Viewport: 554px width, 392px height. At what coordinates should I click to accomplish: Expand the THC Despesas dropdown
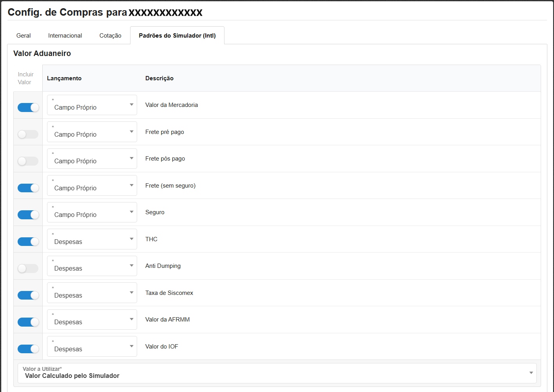pos(92,239)
